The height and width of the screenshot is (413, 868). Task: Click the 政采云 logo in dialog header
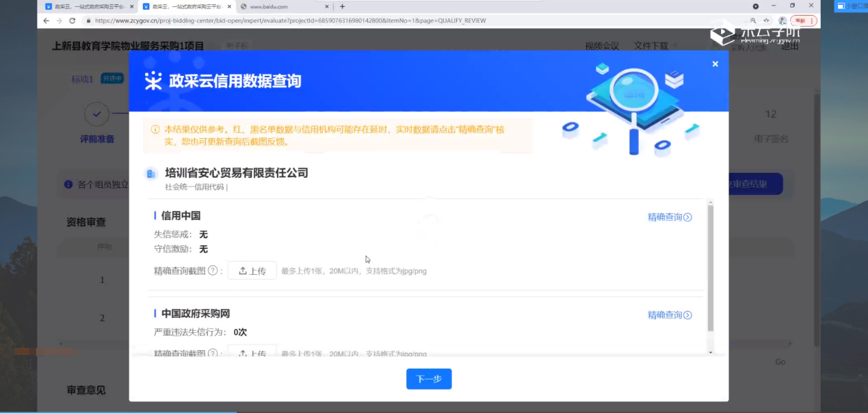click(153, 81)
